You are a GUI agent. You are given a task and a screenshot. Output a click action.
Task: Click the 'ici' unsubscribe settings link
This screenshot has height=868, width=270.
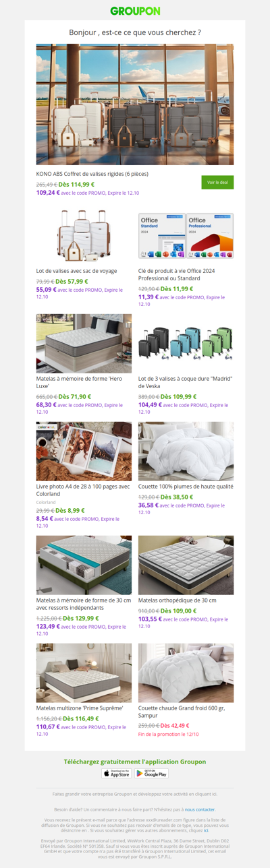(206, 831)
